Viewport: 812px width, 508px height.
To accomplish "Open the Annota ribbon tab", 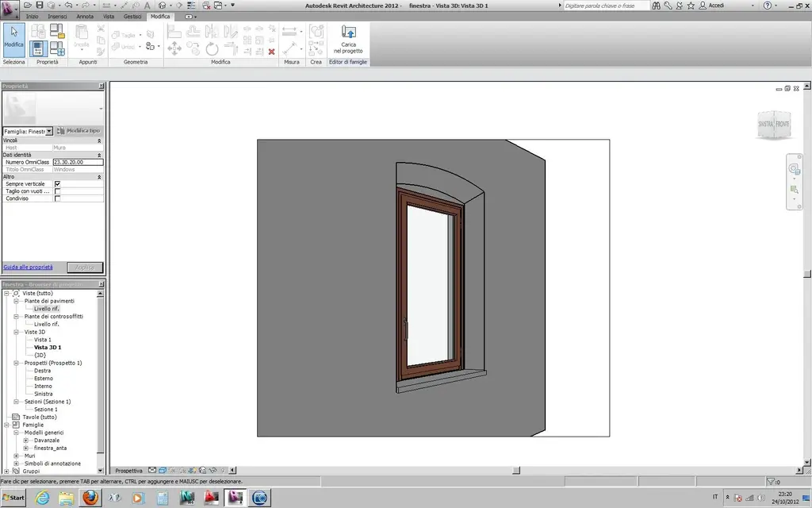I will click(x=85, y=17).
